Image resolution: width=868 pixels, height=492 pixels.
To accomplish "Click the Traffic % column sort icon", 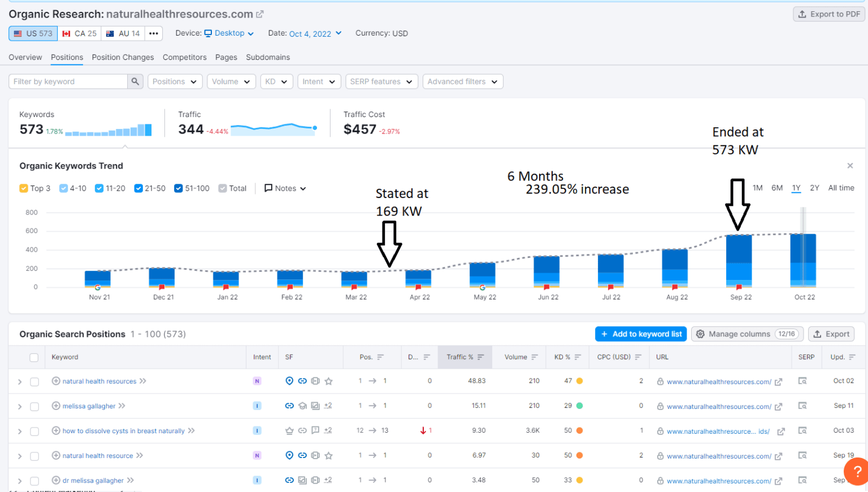I will click(481, 357).
